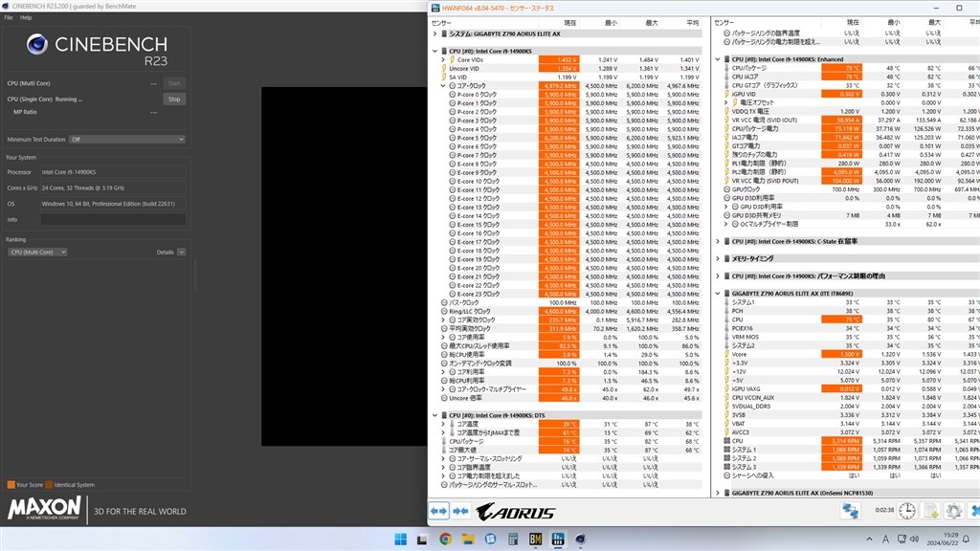
Task: Click the clock icon to reset sensor min/max
Action: click(x=905, y=511)
